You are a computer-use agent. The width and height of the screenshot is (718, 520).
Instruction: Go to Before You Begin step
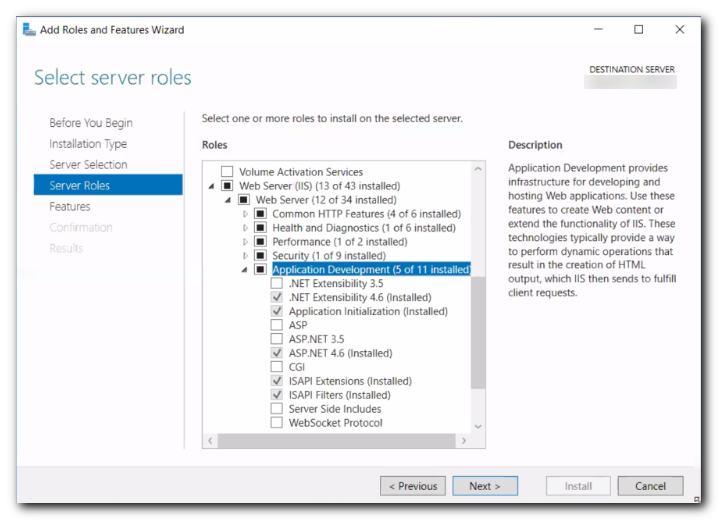click(x=91, y=123)
